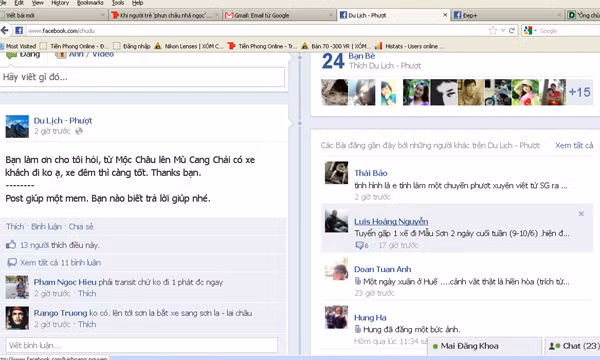Open the Nikon Lenses bookmark
The image size is (600, 360).
[189, 46]
